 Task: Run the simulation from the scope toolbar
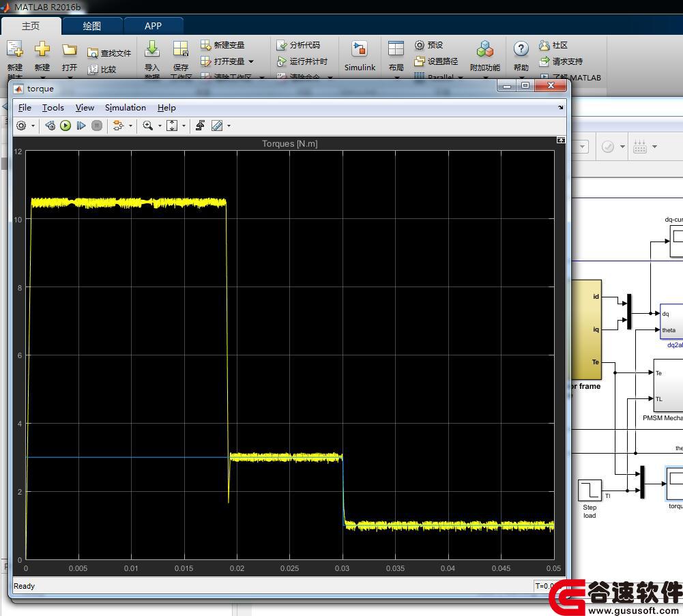[x=66, y=126]
